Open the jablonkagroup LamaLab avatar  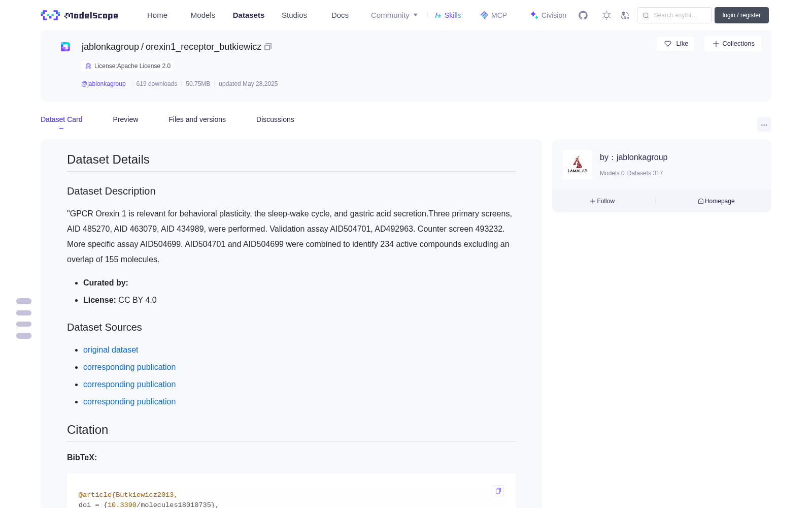pyautogui.click(x=578, y=165)
